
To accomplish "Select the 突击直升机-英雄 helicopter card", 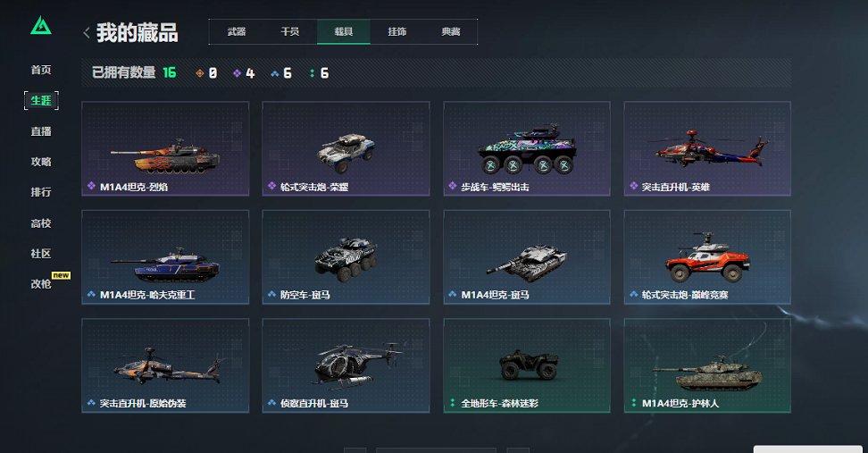I will pyautogui.click(x=707, y=148).
